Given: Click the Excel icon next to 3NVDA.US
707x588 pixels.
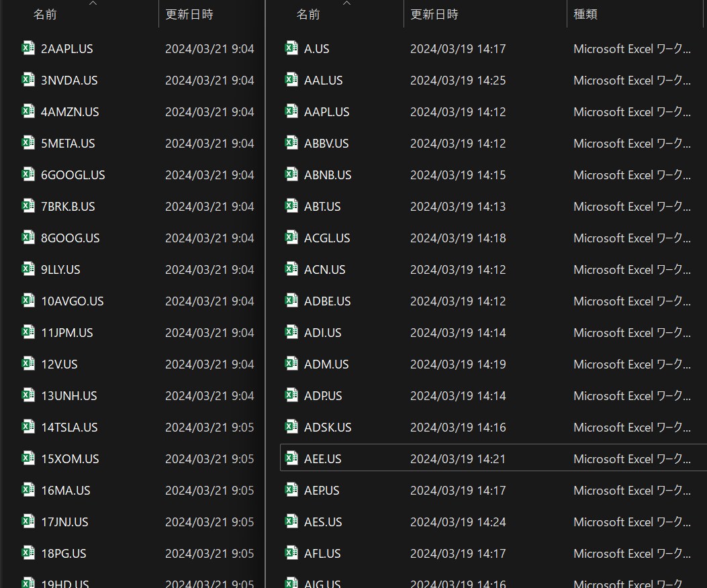Looking at the screenshot, I should (x=28, y=79).
